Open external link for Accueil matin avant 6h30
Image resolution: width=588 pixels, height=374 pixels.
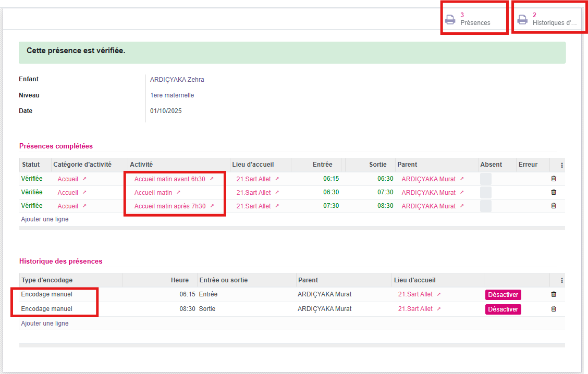(x=211, y=179)
